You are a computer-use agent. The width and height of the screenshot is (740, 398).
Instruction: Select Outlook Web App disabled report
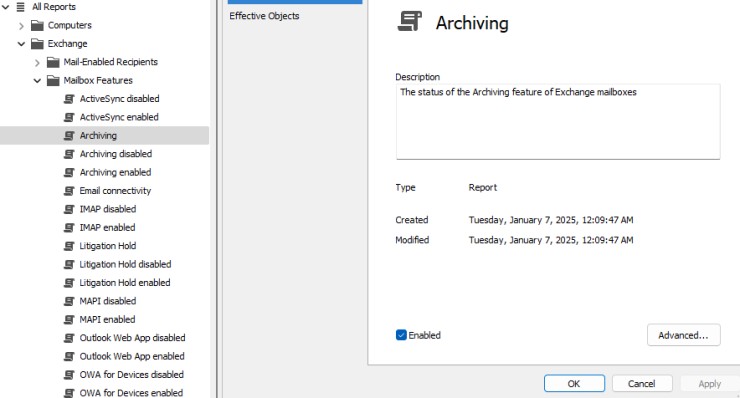coord(132,338)
